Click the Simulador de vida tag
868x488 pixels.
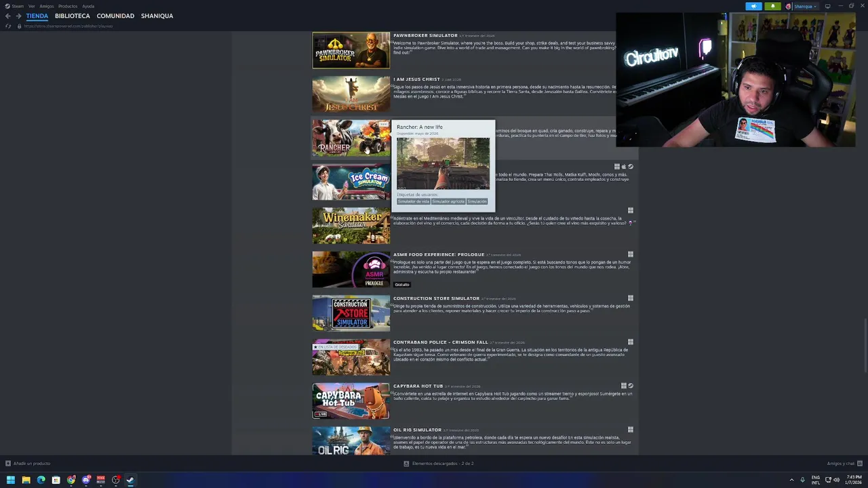pos(414,201)
